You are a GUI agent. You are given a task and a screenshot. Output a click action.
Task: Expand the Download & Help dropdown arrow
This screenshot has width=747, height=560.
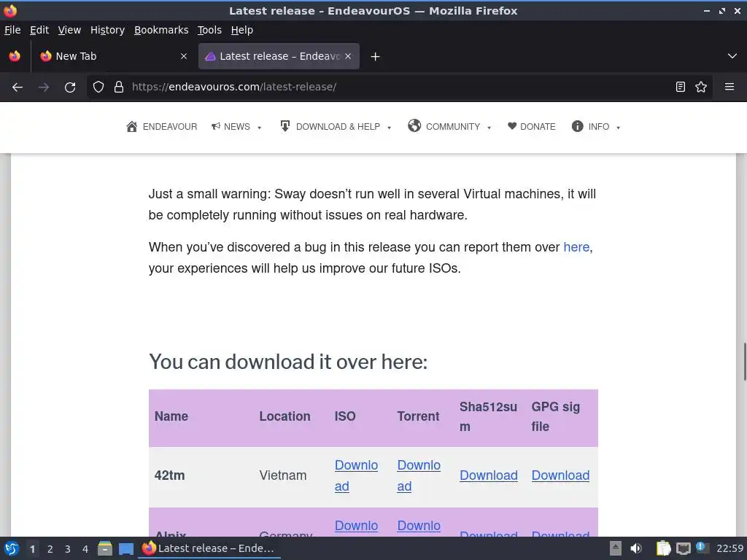(x=389, y=128)
